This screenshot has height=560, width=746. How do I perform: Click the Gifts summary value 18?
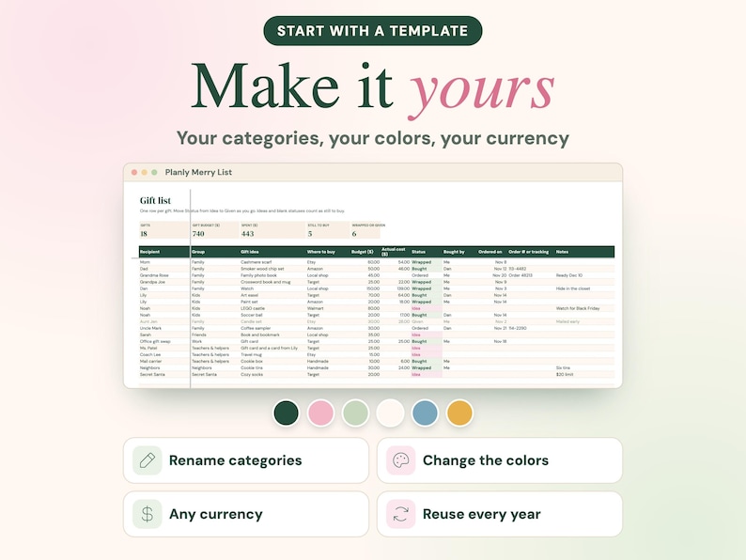pos(144,234)
